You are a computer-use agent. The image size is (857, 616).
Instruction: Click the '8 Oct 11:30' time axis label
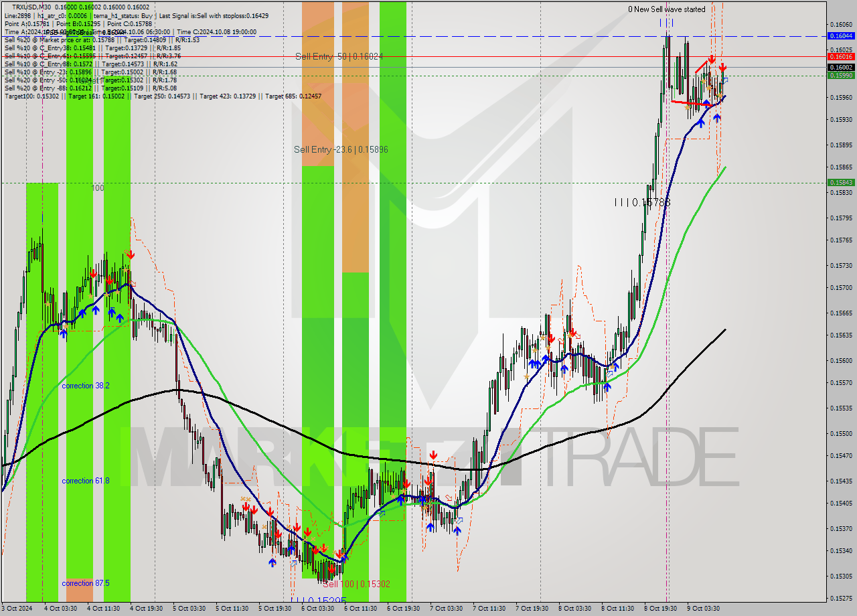[x=617, y=609]
